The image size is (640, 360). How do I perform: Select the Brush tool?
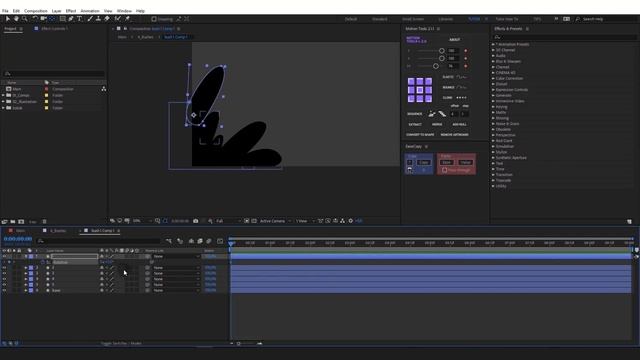(90, 19)
